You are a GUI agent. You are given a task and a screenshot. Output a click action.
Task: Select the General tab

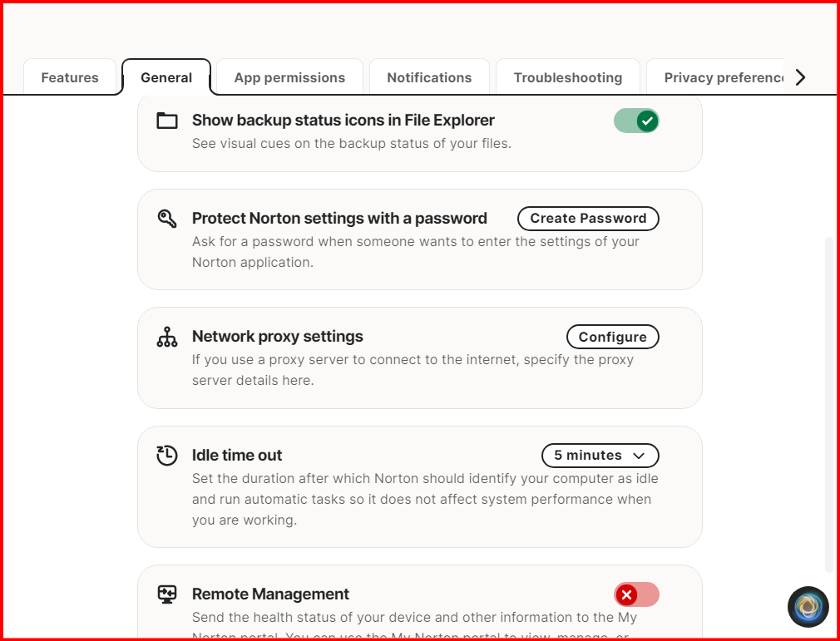(166, 77)
